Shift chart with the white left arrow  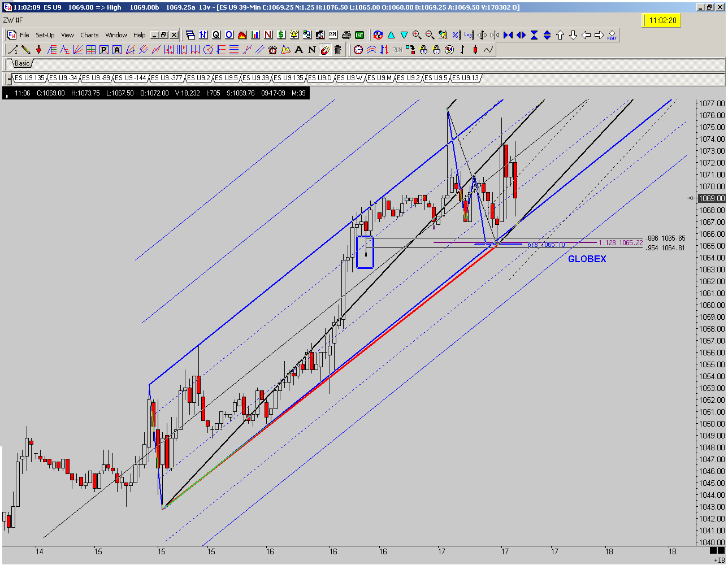[586, 35]
